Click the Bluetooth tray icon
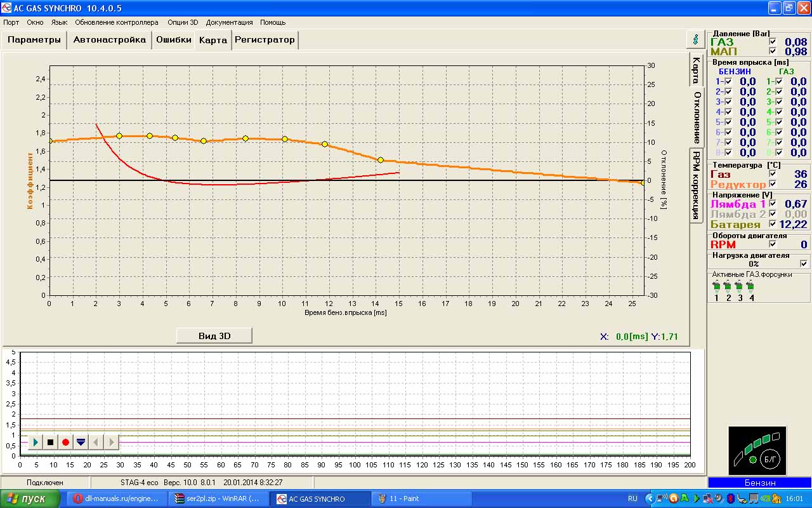This screenshot has height=508, width=812. [730, 498]
